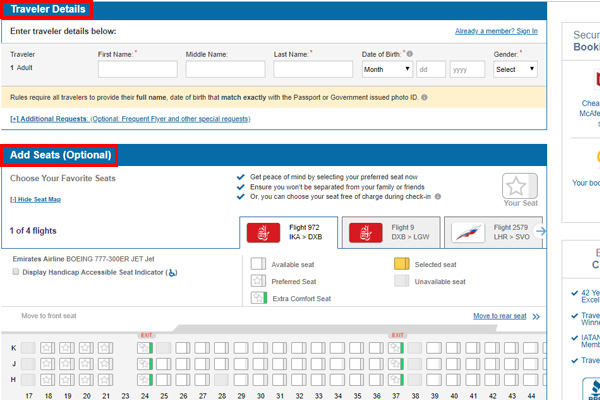Select extra comfort seat 24K
The height and width of the screenshot is (400, 600).
click(145, 348)
